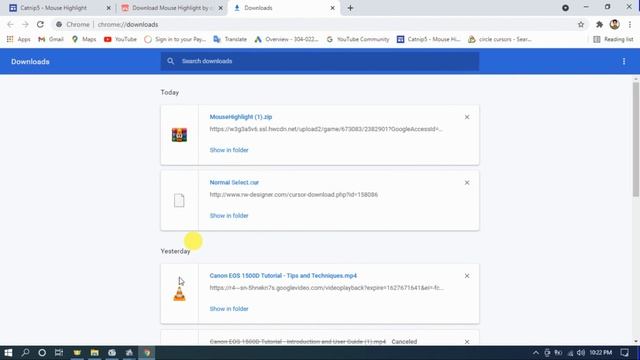Open the Downloads page more actions menu

624,61
